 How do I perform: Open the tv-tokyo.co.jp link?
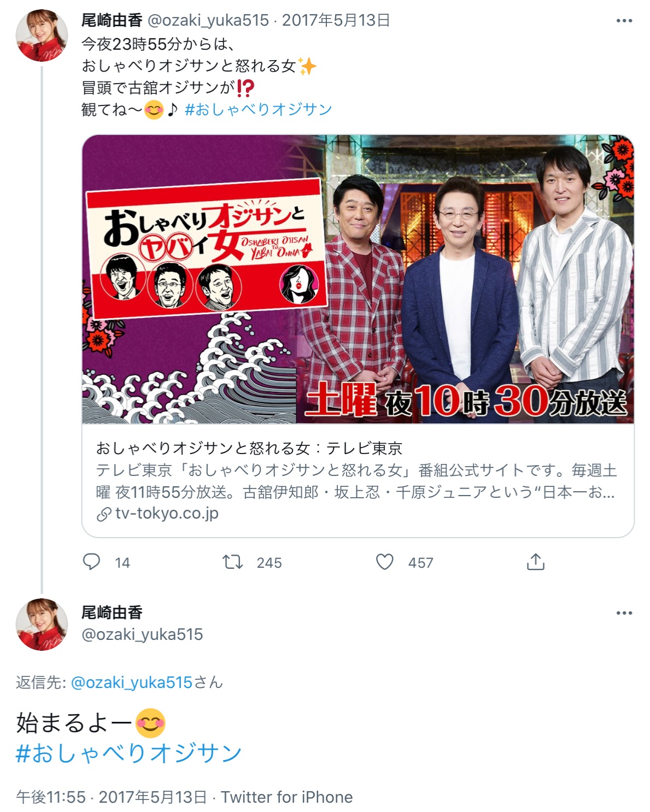pos(167,514)
